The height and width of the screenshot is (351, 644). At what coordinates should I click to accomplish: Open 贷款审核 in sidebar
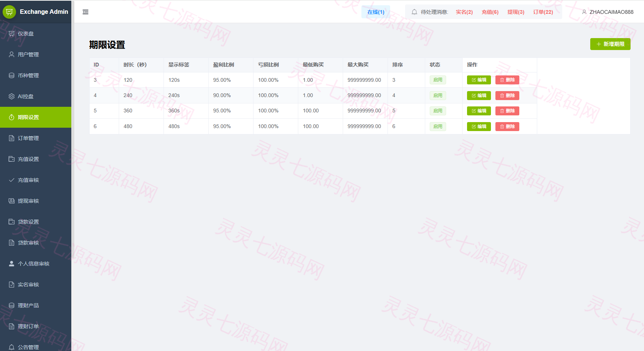pyautogui.click(x=35, y=243)
